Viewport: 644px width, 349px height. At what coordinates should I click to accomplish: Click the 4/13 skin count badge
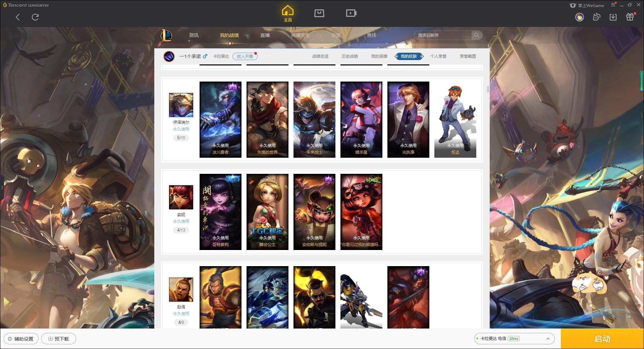[181, 230]
